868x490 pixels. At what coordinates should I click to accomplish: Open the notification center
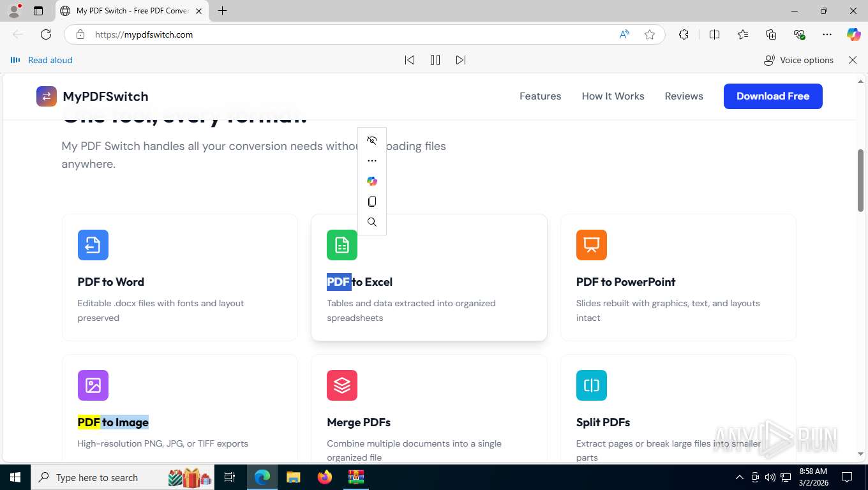click(847, 477)
